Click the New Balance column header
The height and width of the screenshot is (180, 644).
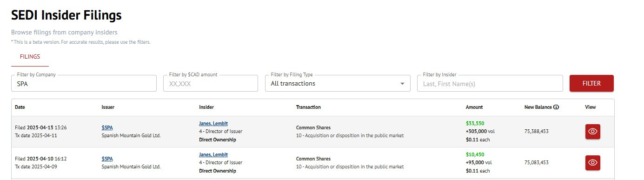point(538,107)
